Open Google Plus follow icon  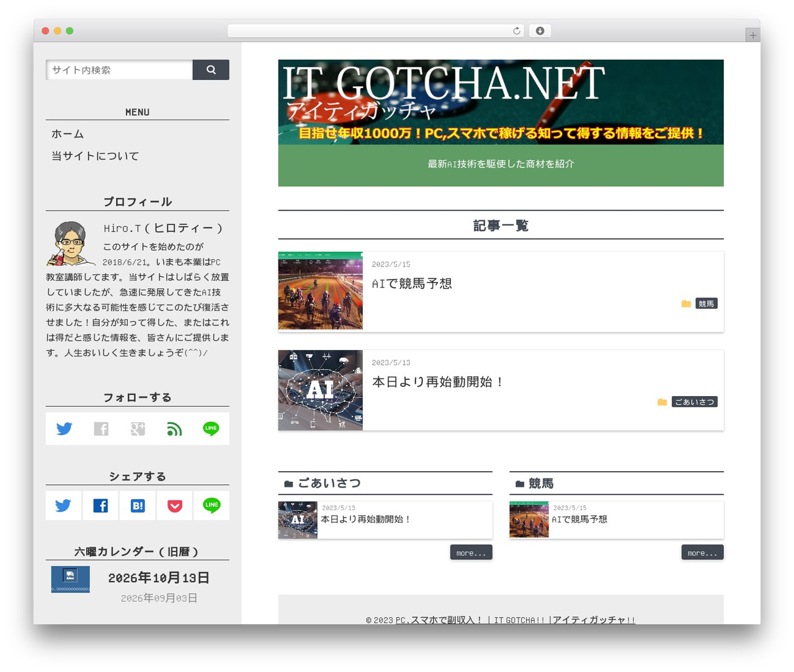pos(138,429)
